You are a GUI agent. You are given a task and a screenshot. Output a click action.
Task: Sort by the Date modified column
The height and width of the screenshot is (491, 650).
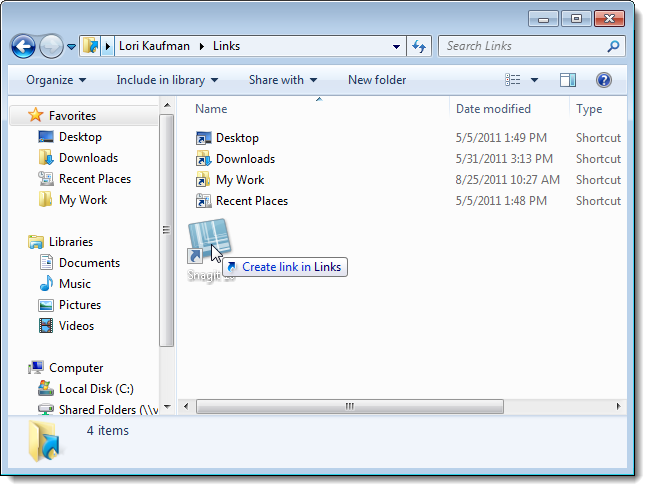coord(493,109)
